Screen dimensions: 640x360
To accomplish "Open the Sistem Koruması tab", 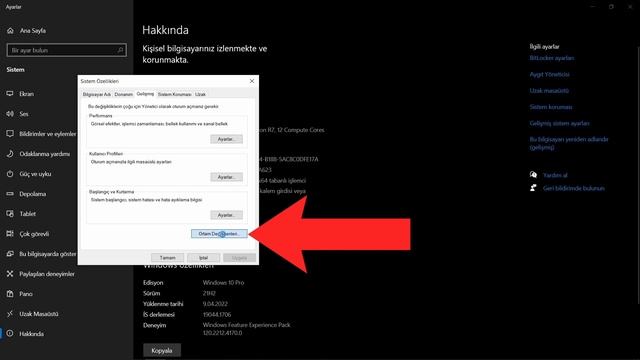I will click(x=174, y=94).
